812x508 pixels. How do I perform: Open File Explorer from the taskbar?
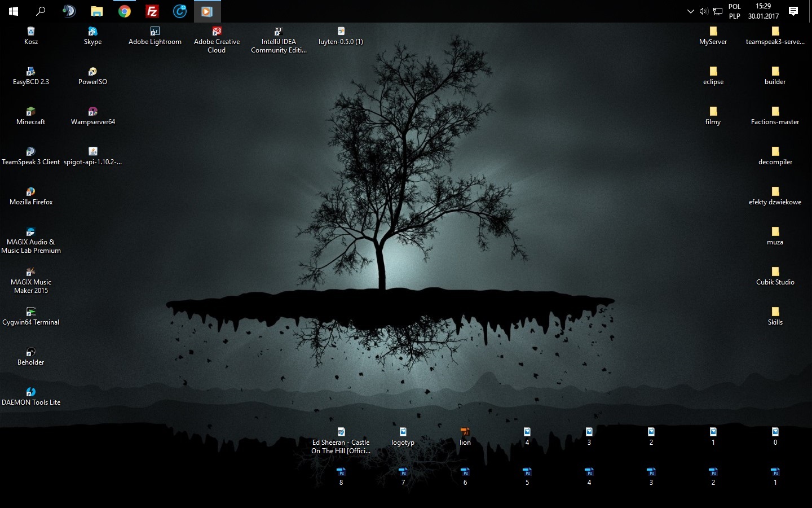click(97, 11)
